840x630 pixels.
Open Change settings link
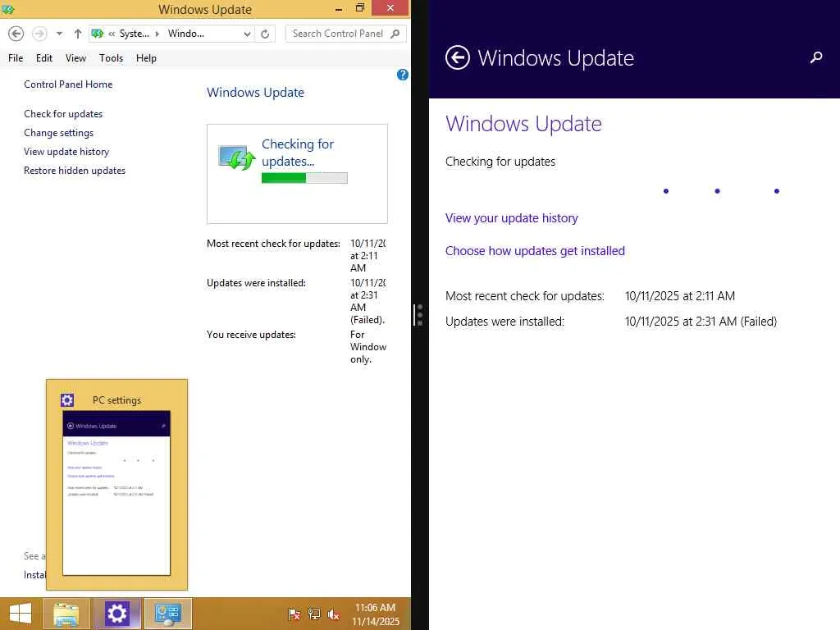[58, 132]
